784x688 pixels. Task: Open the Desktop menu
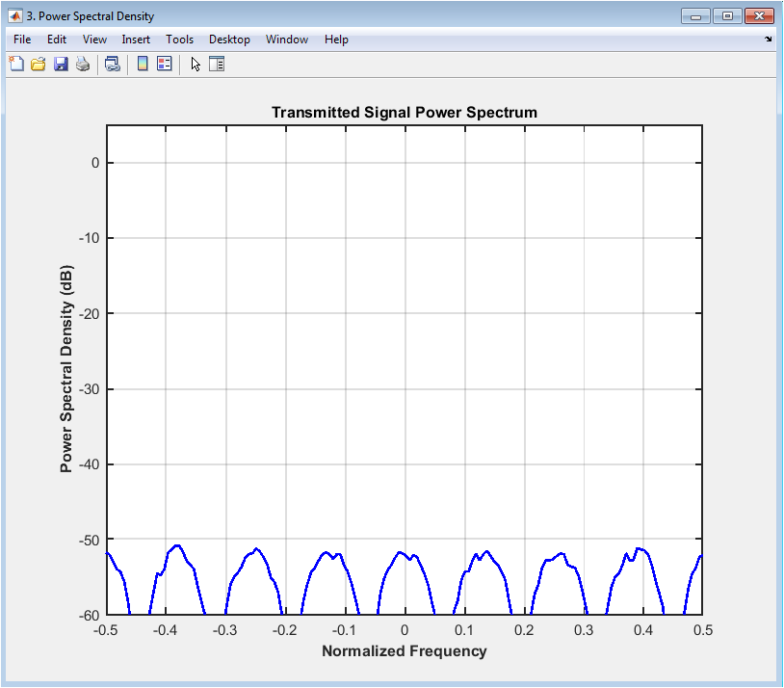tap(229, 40)
